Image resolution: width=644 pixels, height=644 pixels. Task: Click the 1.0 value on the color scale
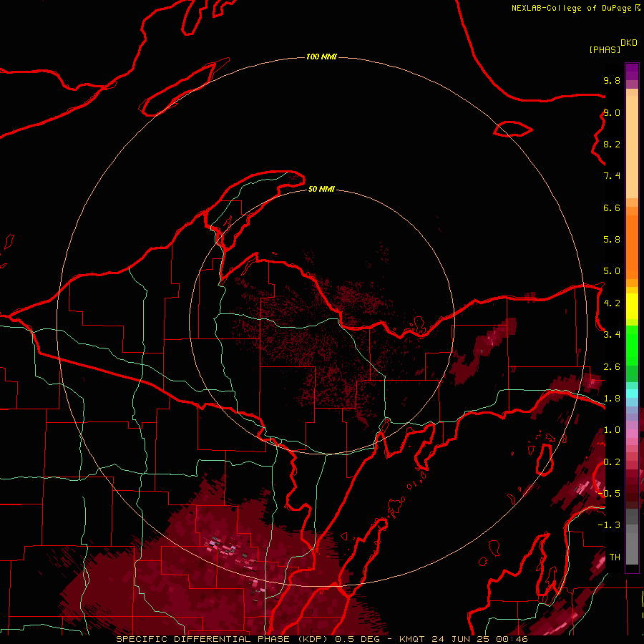(612, 430)
